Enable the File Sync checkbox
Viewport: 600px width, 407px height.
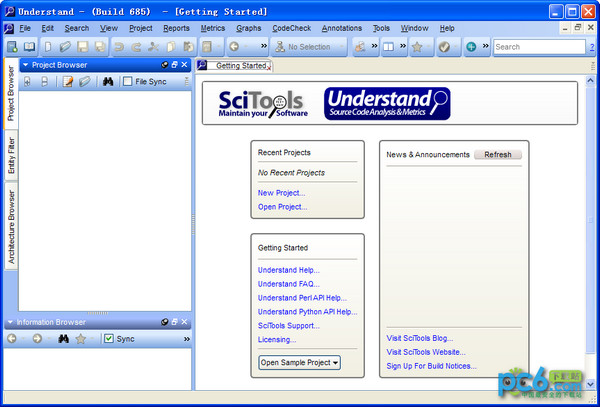tap(127, 81)
